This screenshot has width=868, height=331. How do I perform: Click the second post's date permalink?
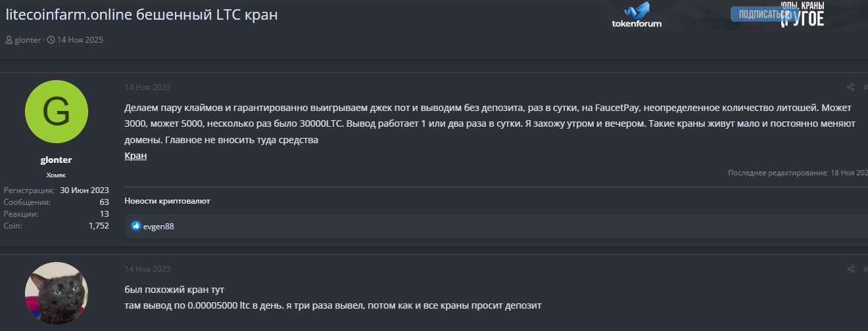pos(147,269)
